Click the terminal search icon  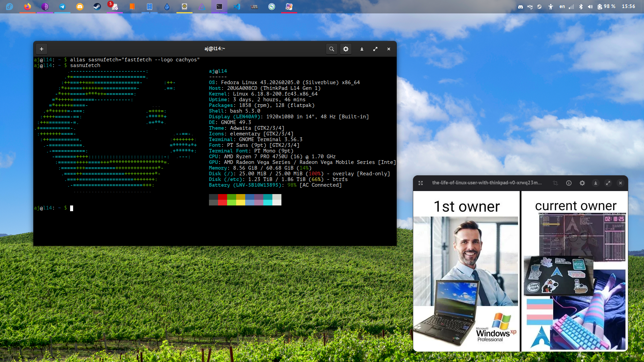click(x=331, y=49)
